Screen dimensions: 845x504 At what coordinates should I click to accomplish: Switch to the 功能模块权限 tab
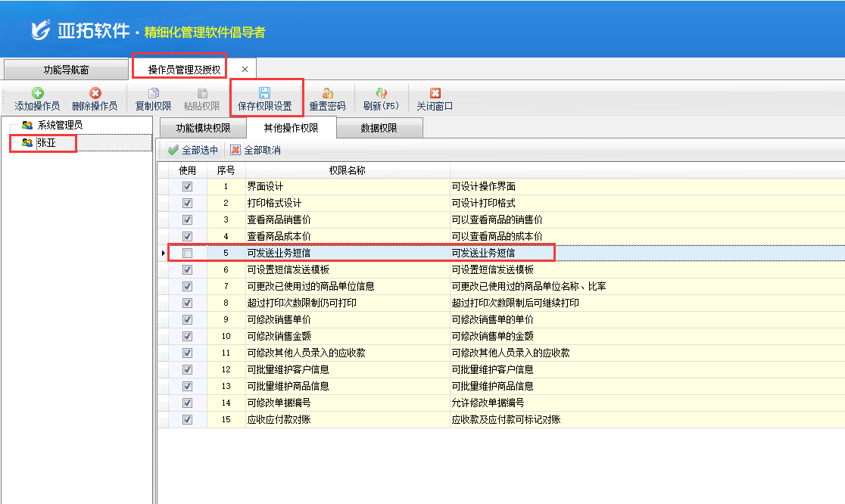[x=203, y=129]
